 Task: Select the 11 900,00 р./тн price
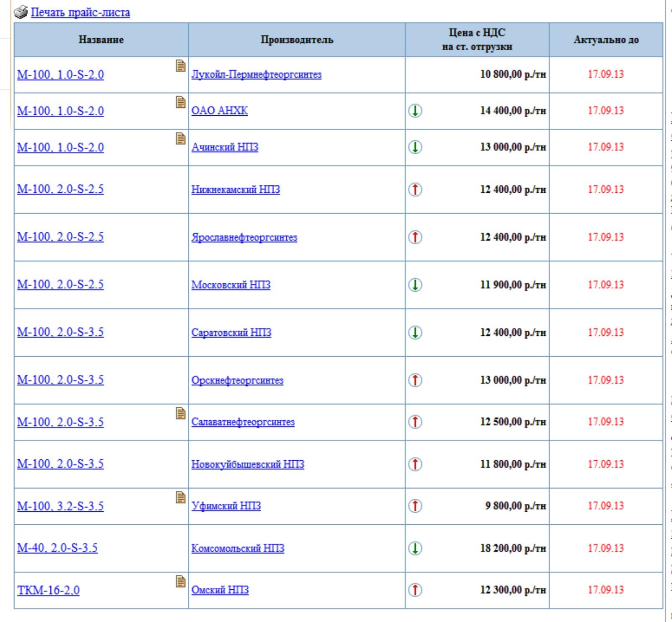pos(513,285)
